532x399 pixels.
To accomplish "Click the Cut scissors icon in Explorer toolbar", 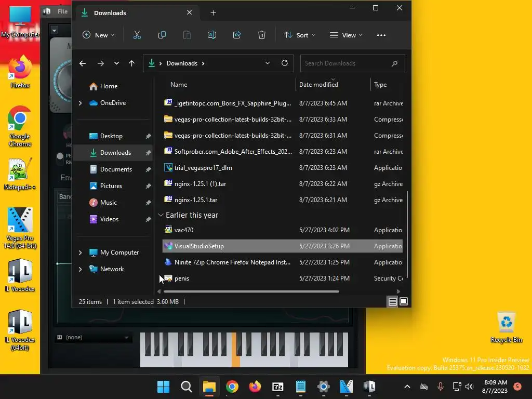I will (137, 35).
